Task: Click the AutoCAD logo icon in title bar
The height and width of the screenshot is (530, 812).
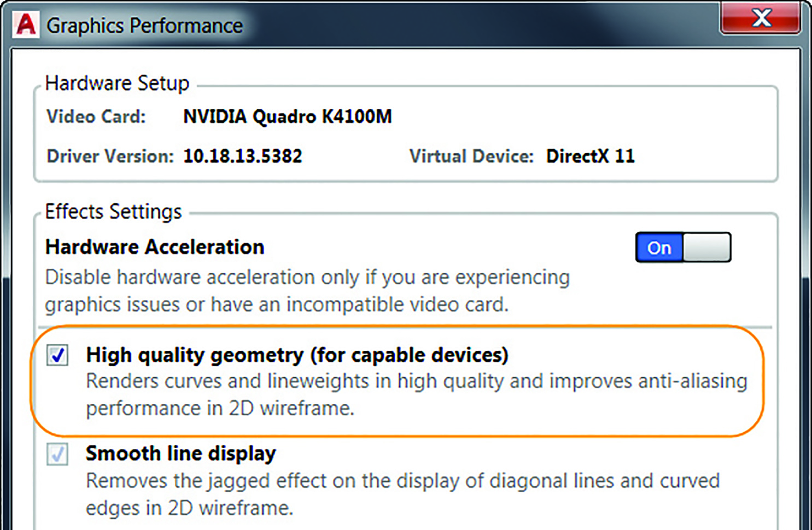Action: point(26,25)
